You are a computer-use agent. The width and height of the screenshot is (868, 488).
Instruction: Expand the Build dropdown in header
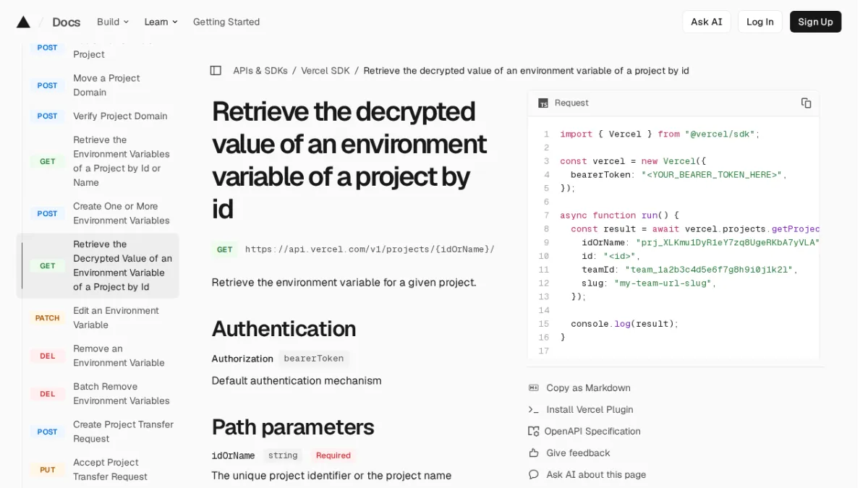113,22
